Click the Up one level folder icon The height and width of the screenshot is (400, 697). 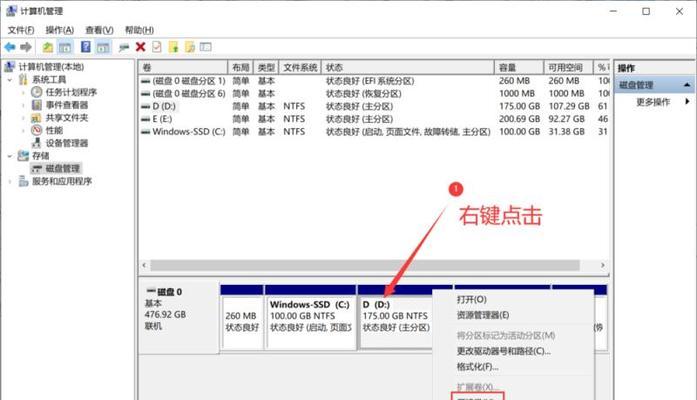(x=48, y=47)
